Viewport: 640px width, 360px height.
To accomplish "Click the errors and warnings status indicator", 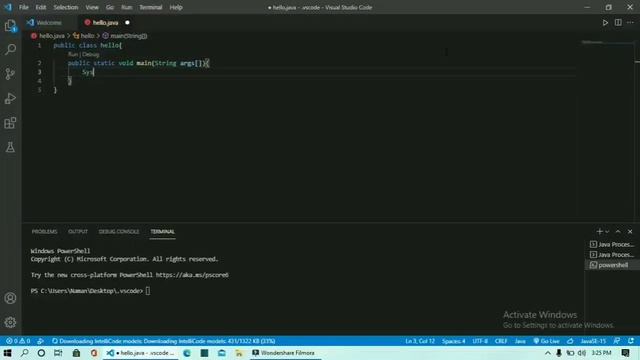I will (x=18, y=341).
